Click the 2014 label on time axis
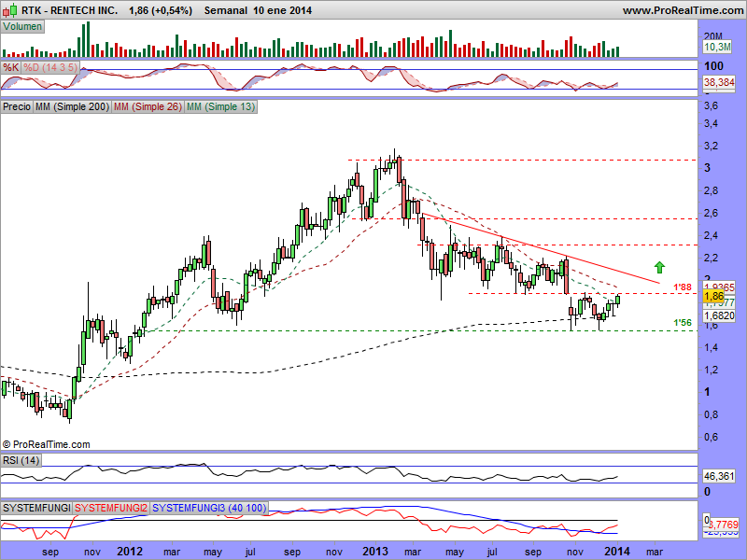The image size is (747, 560). 617,551
